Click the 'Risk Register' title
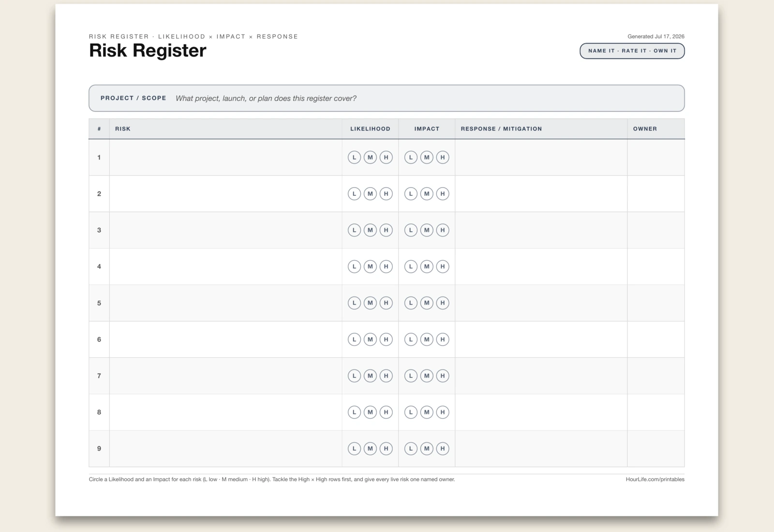The height and width of the screenshot is (532, 774). click(x=148, y=51)
